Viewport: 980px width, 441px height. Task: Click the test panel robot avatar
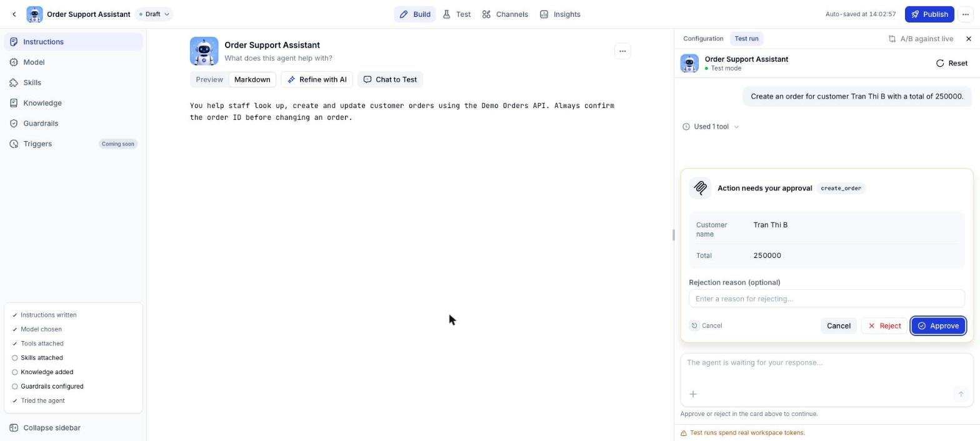tap(689, 63)
